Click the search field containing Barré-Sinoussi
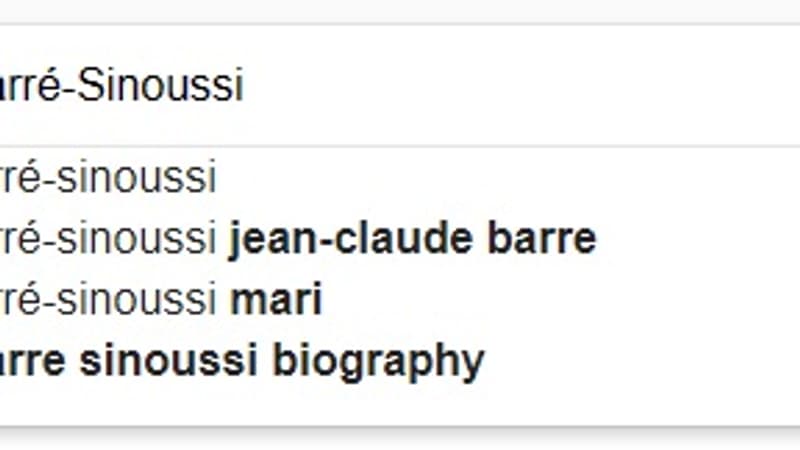Image resolution: width=800 pixels, height=450 pixels. (x=400, y=85)
